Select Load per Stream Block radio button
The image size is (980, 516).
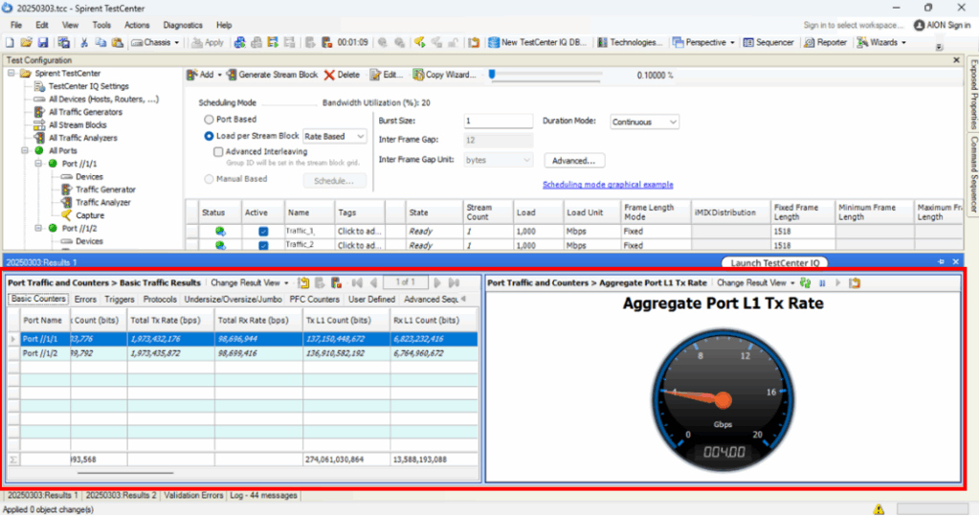coord(209,136)
